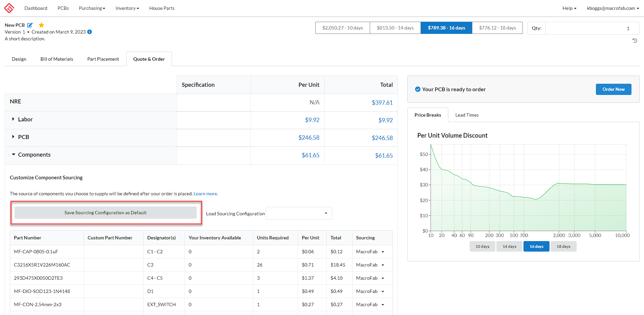
Task: Open the PCBs page
Action: 63,8
